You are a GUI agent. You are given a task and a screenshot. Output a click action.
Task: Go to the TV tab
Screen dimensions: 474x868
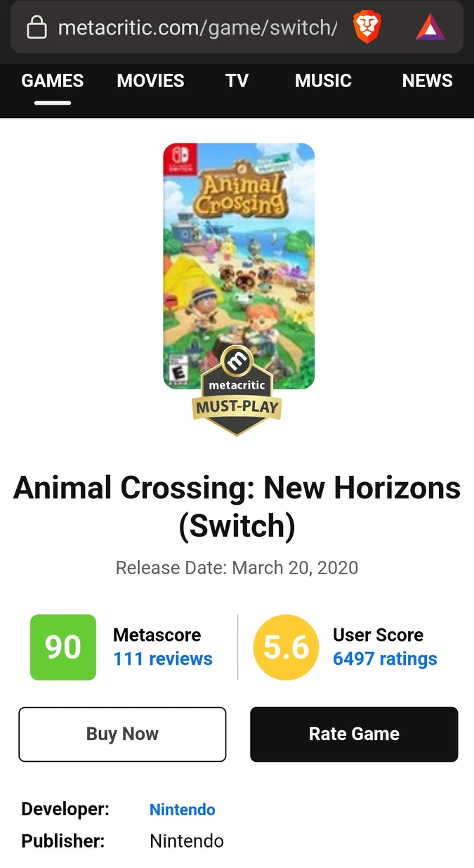[237, 81]
